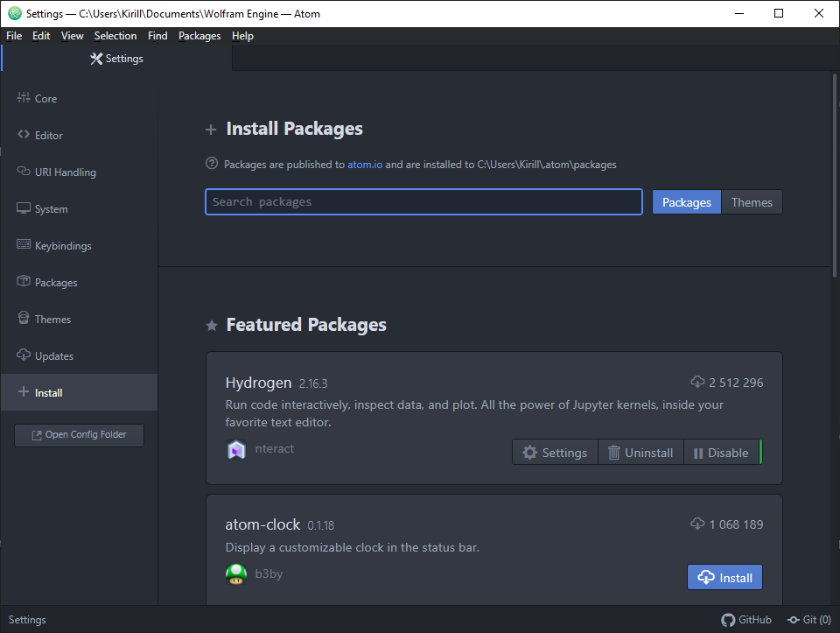Show installed Packages in the sidebar

click(x=80, y=283)
